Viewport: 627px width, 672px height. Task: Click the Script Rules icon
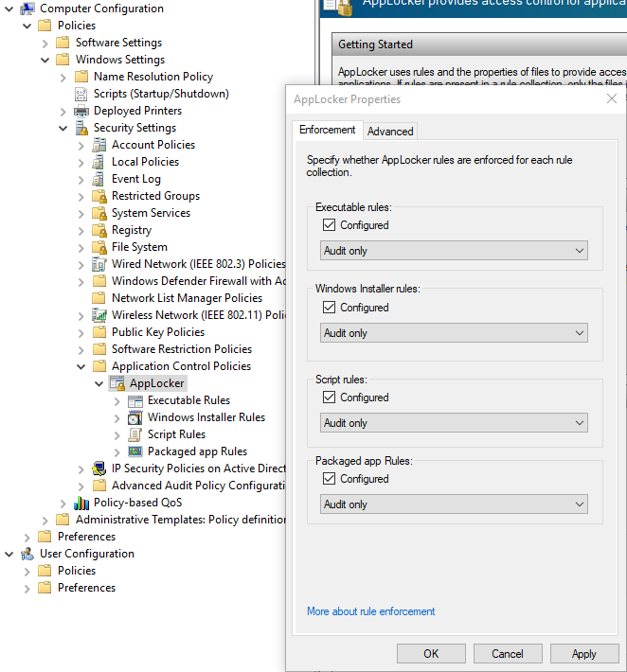pos(135,434)
